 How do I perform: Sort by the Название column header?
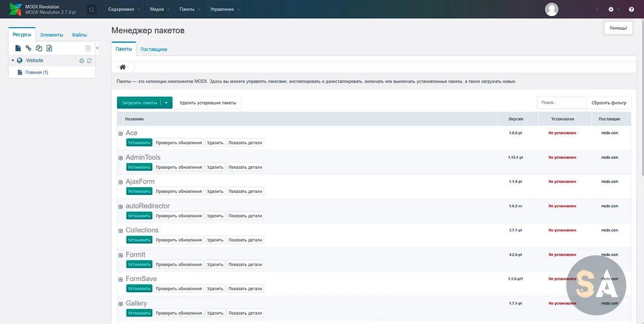(x=310, y=119)
